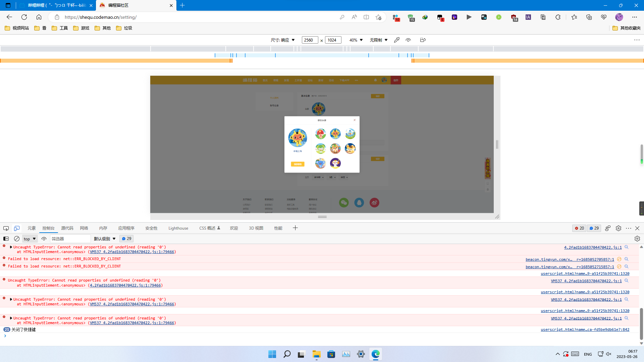Open device toolbar more options menu
This screenshot has width=644, height=362.
point(637,40)
